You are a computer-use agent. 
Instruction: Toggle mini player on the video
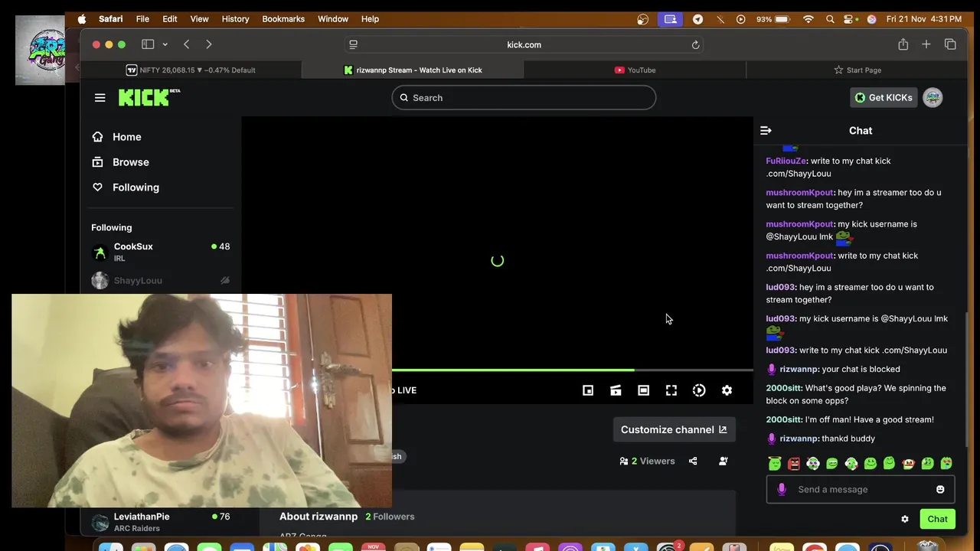(588, 390)
